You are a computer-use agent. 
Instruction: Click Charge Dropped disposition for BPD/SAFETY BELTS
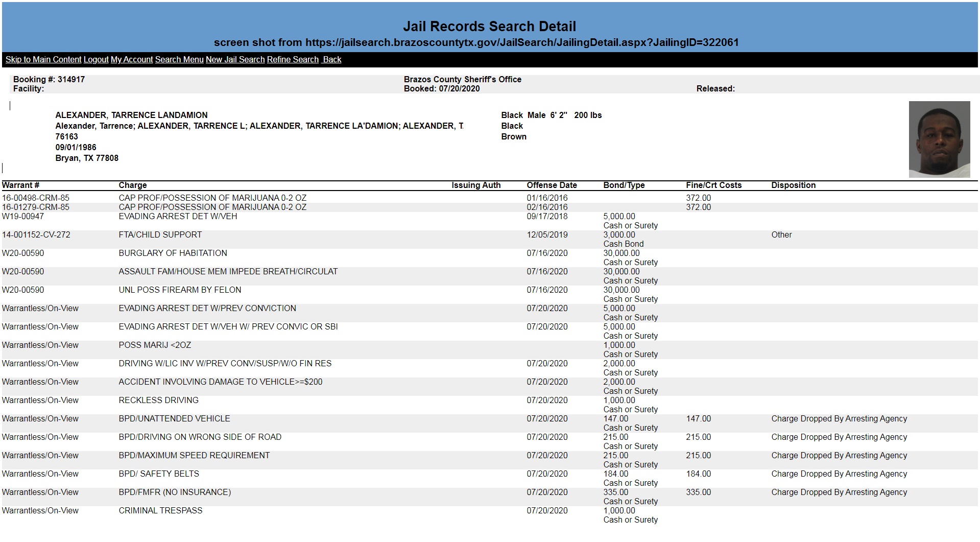839,474
